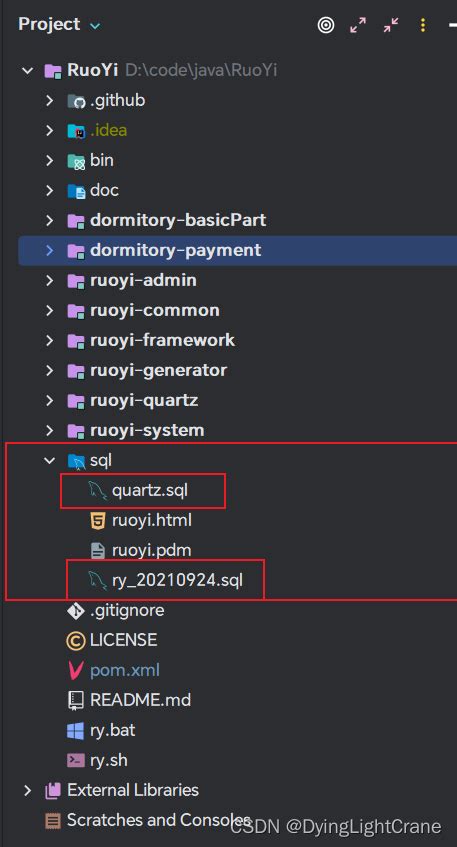This screenshot has width=457, height=847.
Task: Select the quartz.sql file
Action: (150, 490)
